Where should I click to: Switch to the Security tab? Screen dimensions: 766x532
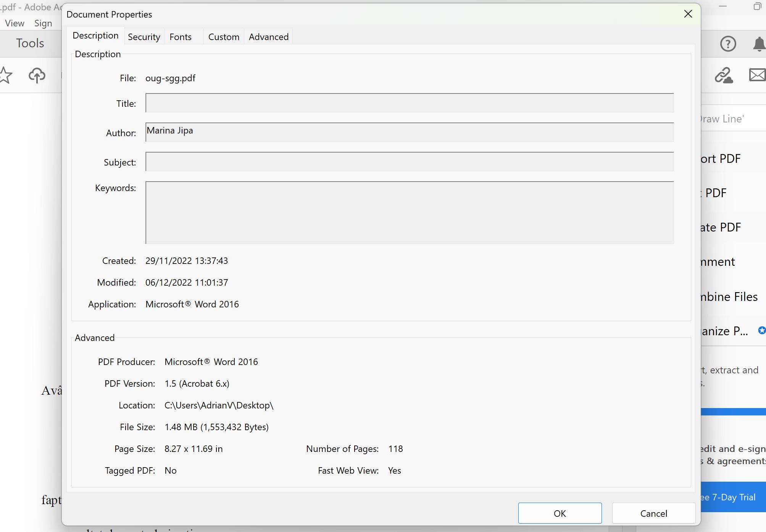[x=144, y=37]
